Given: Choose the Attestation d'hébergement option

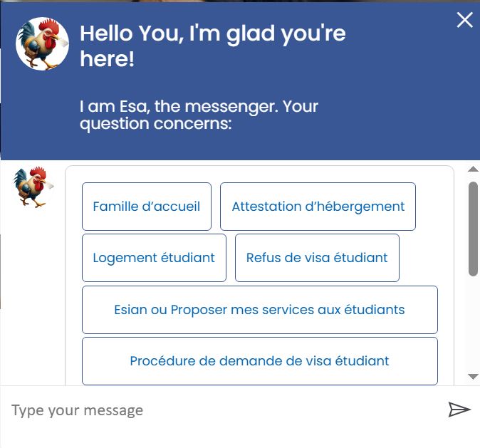Looking at the screenshot, I should pyautogui.click(x=318, y=207).
